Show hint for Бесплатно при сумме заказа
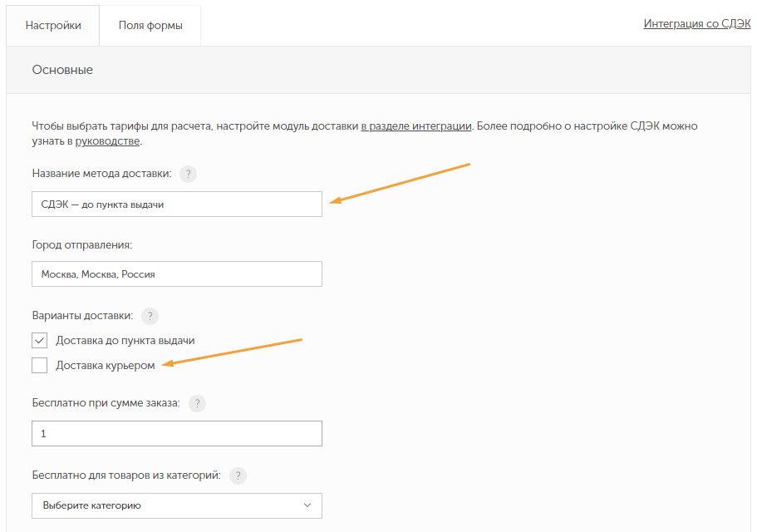 197,403
